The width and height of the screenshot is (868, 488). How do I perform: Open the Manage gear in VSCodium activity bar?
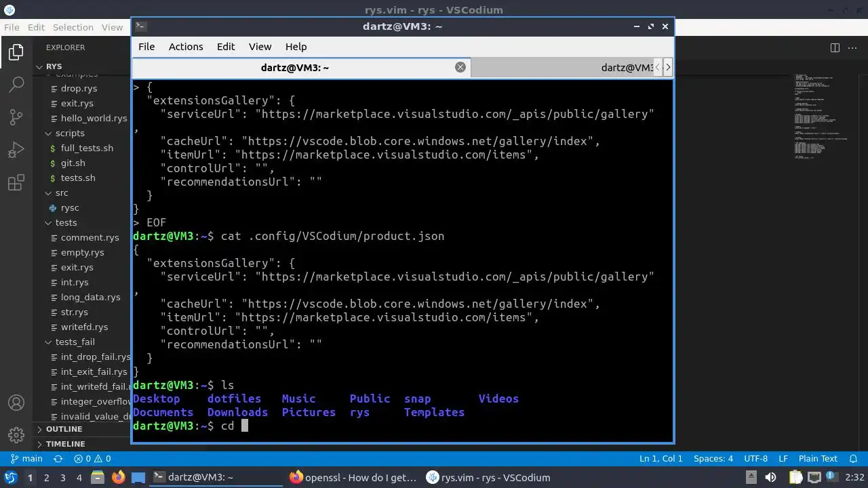pos(16,434)
